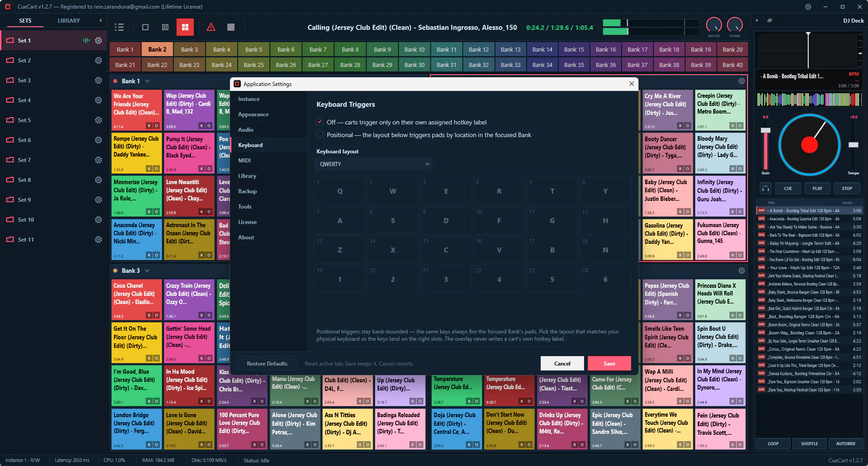Switch to the LIBRARY tab
868x466 pixels.
tap(69, 21)
